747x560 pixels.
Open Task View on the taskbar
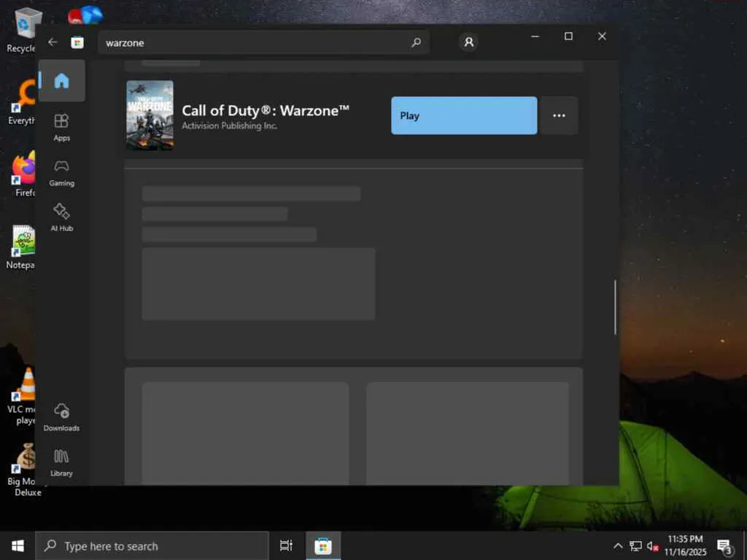pos(286,545)
